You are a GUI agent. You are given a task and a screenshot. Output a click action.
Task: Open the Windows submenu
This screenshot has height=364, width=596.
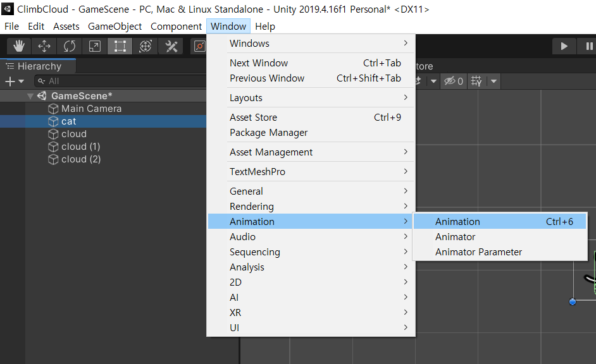(x=312, y=43)
